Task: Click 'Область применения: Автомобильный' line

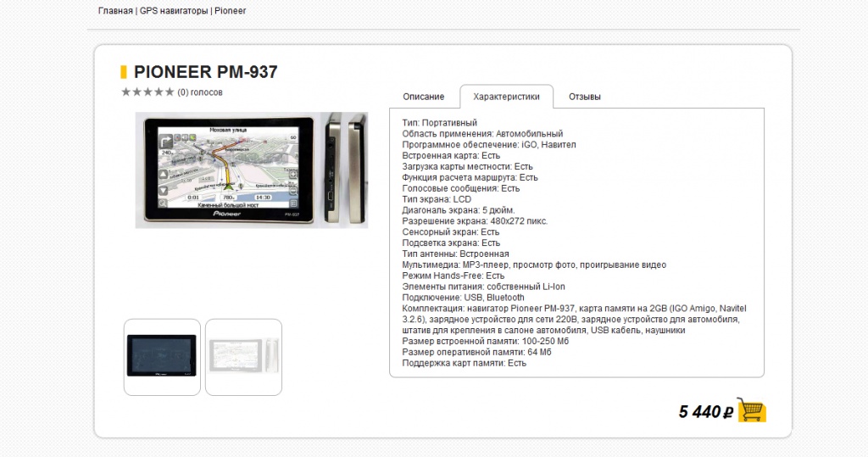Action: pyautogui.click(x=482, y=133)
